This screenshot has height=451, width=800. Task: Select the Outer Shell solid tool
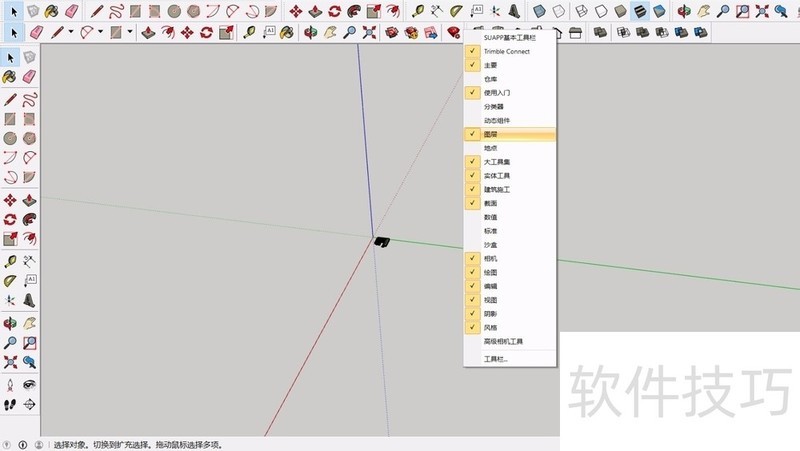coord(601,33)
